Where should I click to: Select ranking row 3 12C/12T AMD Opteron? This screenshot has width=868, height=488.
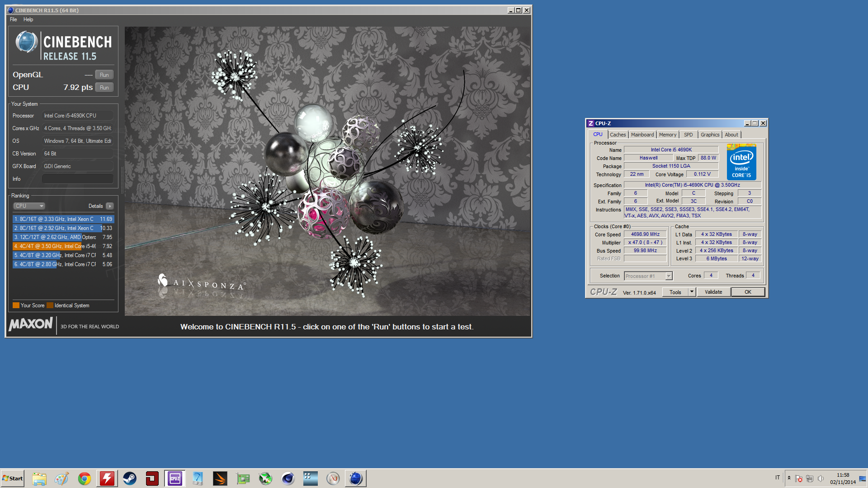click(x=63, y=237)
